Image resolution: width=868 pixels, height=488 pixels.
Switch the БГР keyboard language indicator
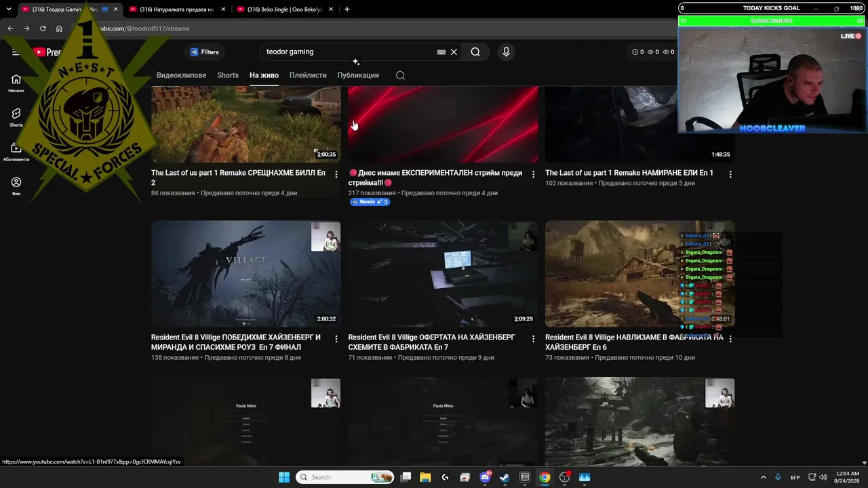tap(795, 477)
